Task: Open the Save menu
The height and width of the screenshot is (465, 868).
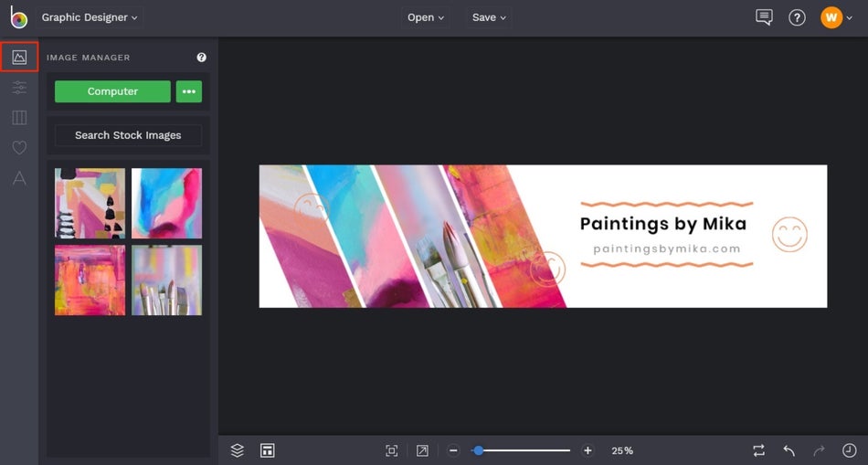Action: (489, 17)
